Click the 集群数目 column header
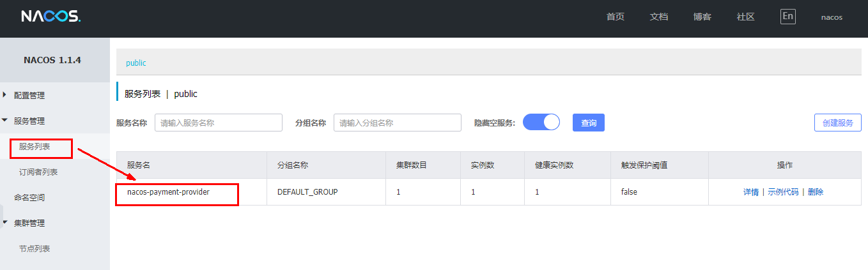Image resolution: width=868 pixels, height=270 pixels. [x=423, y=165]
